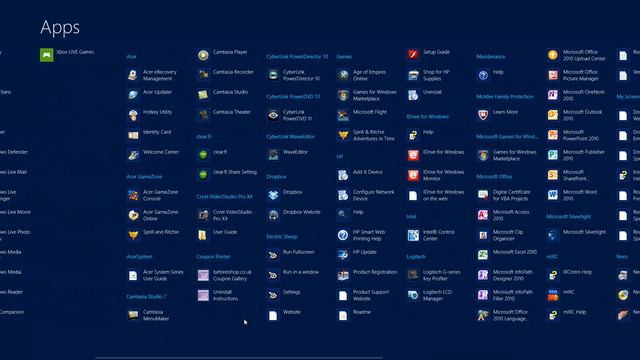
Task: Click "Acer System Series User Guide" text
Action: (x=163, y=275)
